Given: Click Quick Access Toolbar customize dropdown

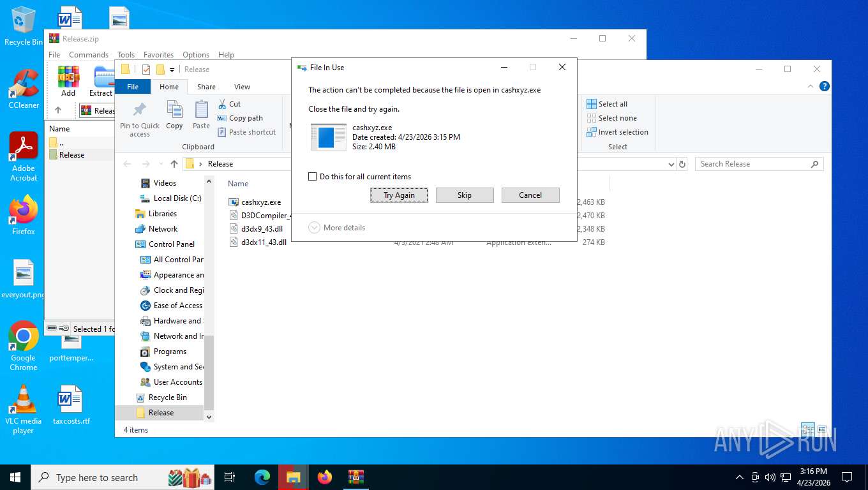Looking at the screenshot, I should click(172, 70).
